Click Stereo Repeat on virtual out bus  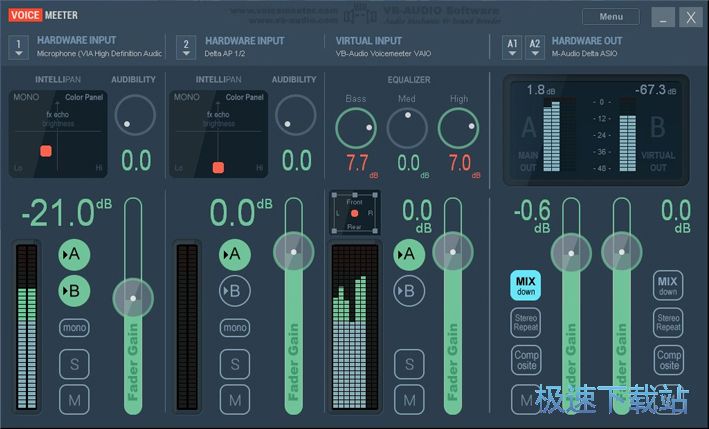coord(668,322)
